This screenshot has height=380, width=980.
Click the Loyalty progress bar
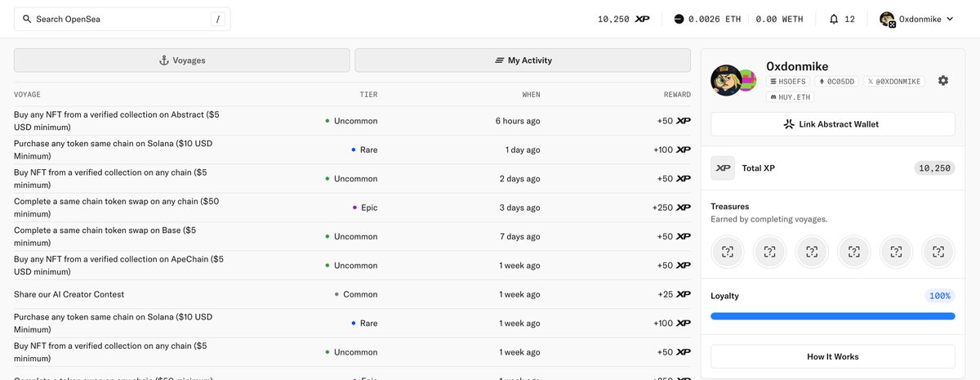(x=832, y=315)
